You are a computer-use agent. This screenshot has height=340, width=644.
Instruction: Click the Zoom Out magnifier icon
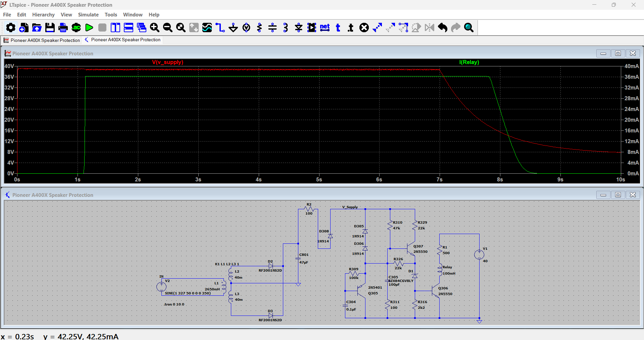pyautogui.click(x=168, y=27)
